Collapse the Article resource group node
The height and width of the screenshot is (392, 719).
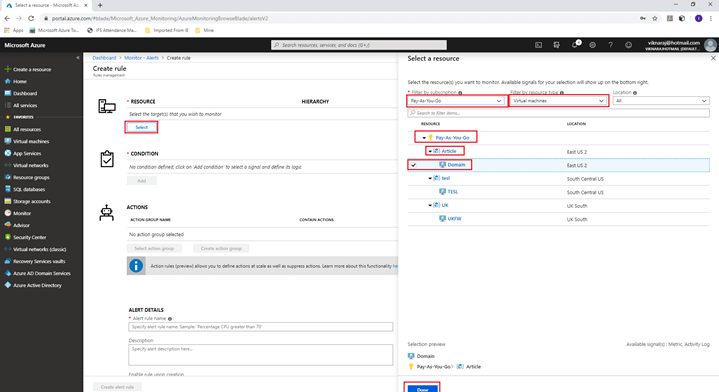click(430, 151)
